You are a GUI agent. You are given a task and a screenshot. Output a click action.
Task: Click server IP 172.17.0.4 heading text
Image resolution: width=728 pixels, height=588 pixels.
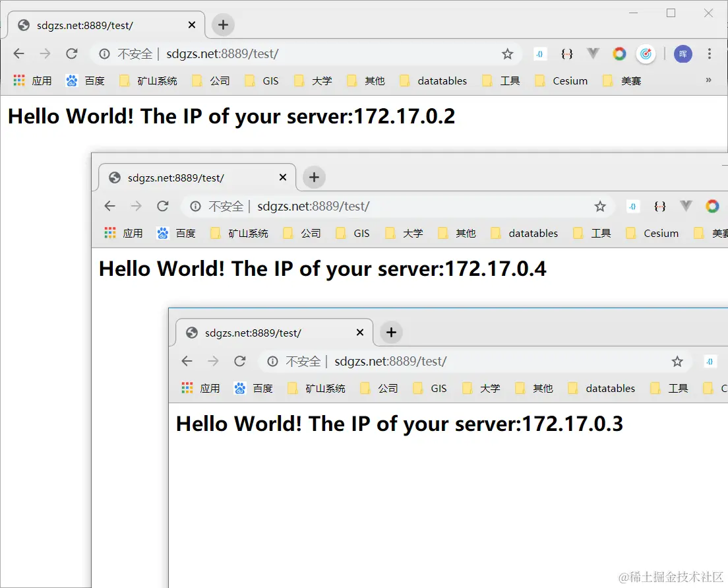[x=495, y=269]
